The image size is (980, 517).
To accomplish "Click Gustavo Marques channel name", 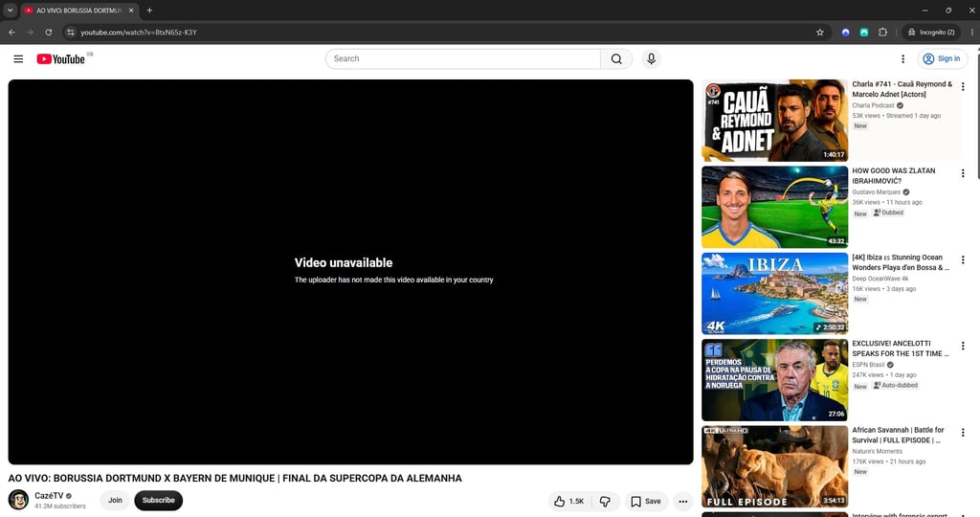I will coord(877,191).
